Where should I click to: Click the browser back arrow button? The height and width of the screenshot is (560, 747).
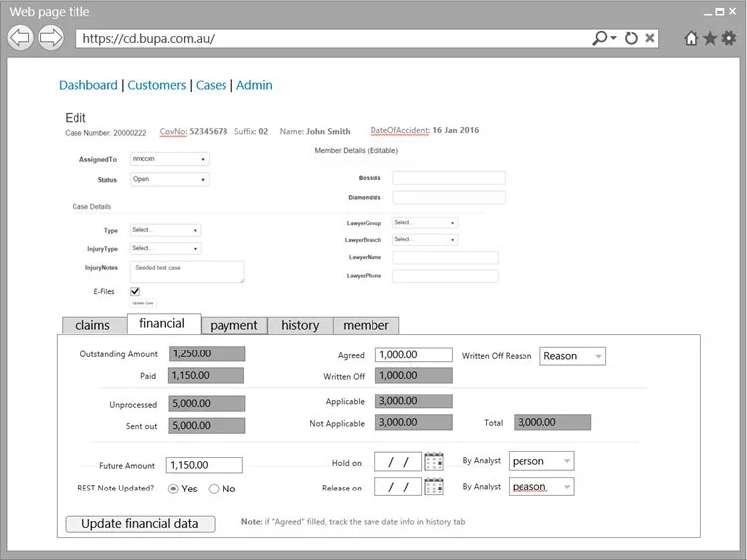click(20, 37)
